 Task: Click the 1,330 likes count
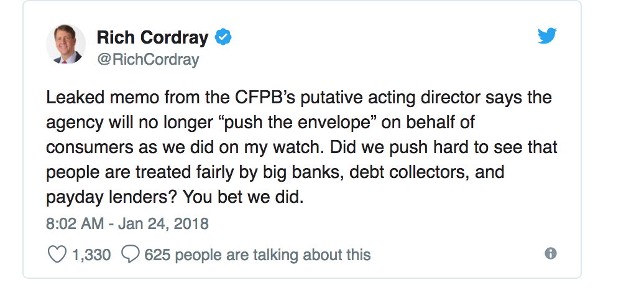pyautogui.click(x=91, y=255)
